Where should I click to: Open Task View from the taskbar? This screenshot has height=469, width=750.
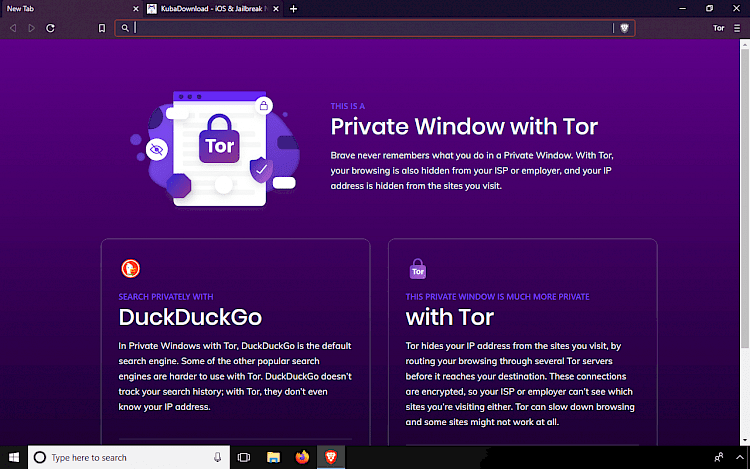pyautogui.click(x=244, y=458)
